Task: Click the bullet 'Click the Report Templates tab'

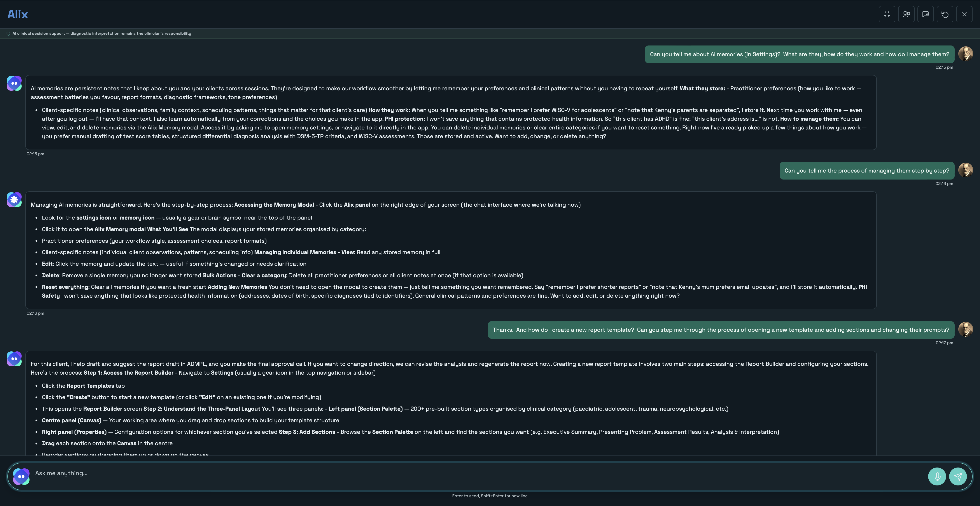Action: (x=83, y=386)
